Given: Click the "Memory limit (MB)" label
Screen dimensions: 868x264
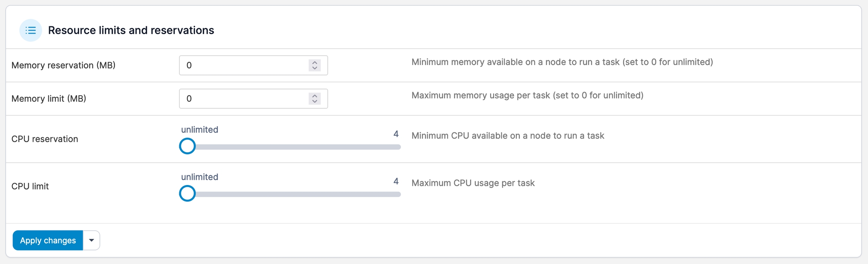Looking at the screenshot, I should coord(49,99).
